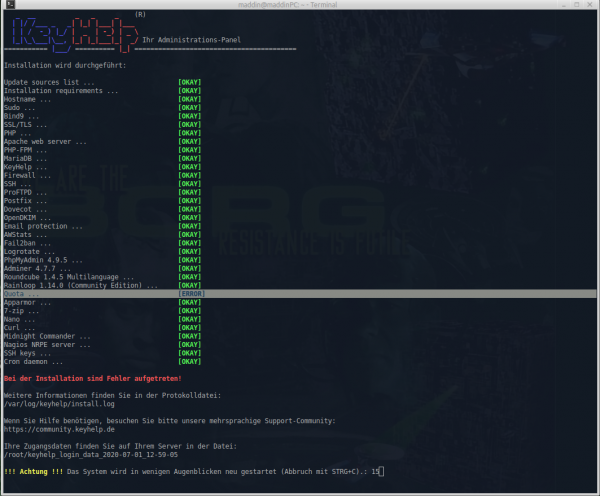Maximize the Terminal window
Screen dimensions: 600x496
(577, 5)
